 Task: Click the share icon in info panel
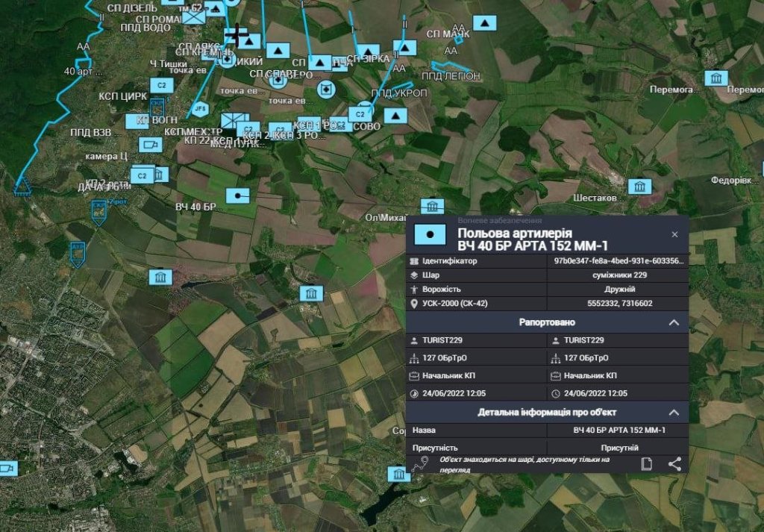point(674,464)
